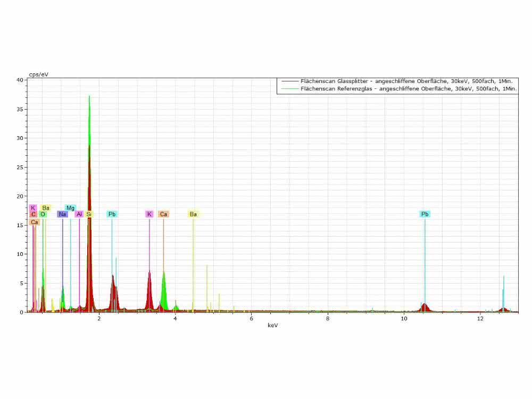This screenshot has width=532, height=399.
Task: Click the 'Flächenscan Referenzglas' legend entry
Action: [409, 88]
